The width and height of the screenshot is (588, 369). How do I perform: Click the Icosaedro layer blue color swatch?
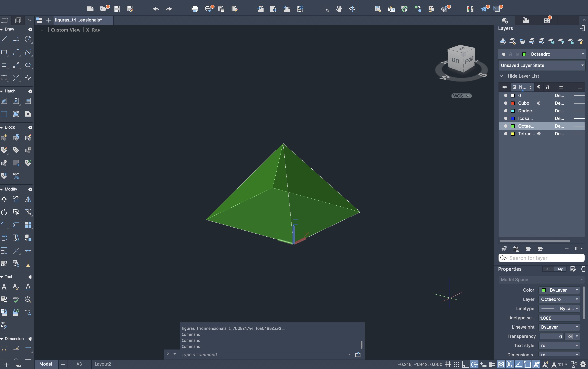pyautogui.click(x=513, y=119)
